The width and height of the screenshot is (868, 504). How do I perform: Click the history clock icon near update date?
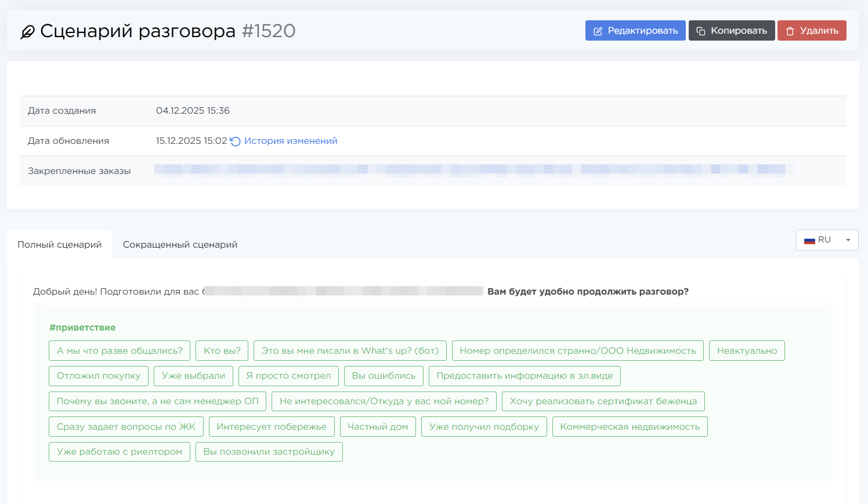click(235, 142)
